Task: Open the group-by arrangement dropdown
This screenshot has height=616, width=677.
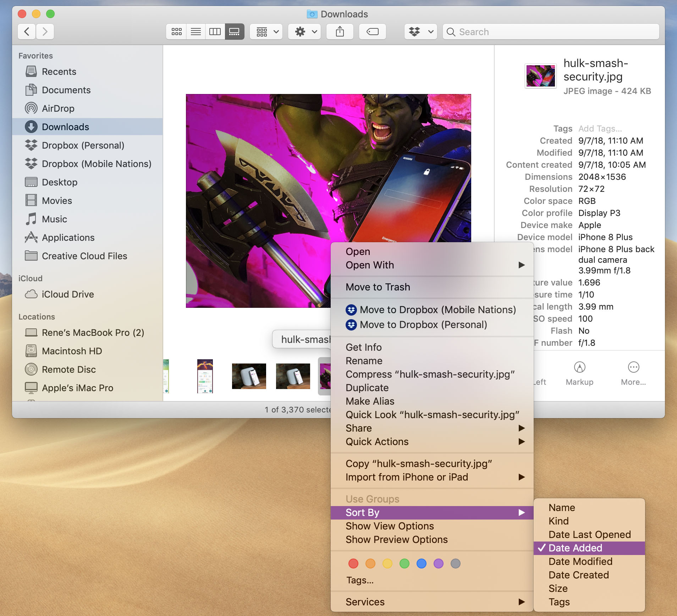Action: pos(266,32)
